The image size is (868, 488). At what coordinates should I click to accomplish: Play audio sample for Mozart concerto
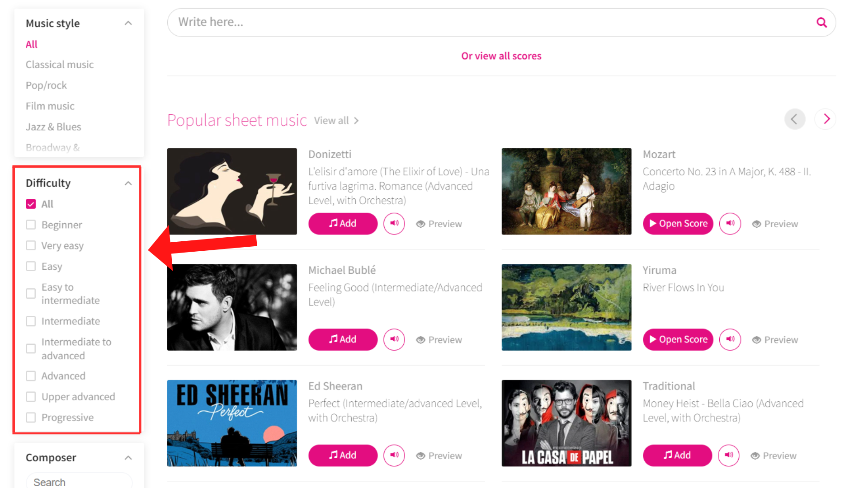(x=730, y=224)
